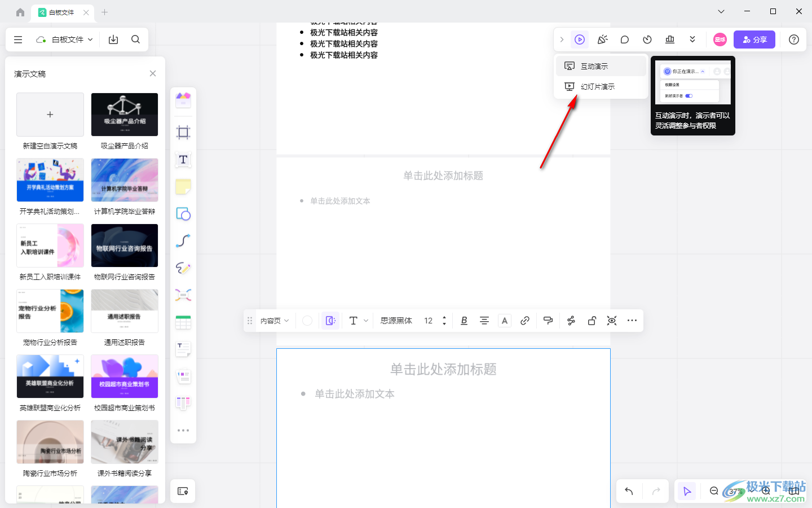
Task: Click the presentation play icon in top toolbar
Action: coord(580,40)
